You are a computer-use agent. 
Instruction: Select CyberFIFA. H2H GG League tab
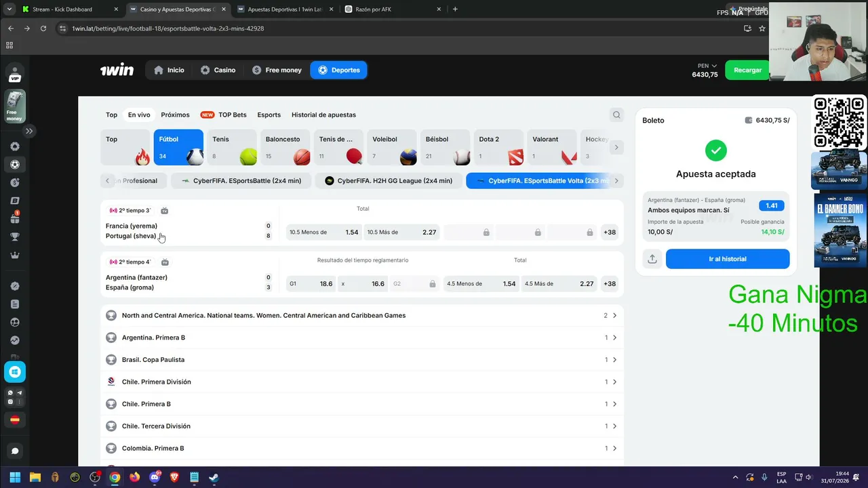(389, 181)
